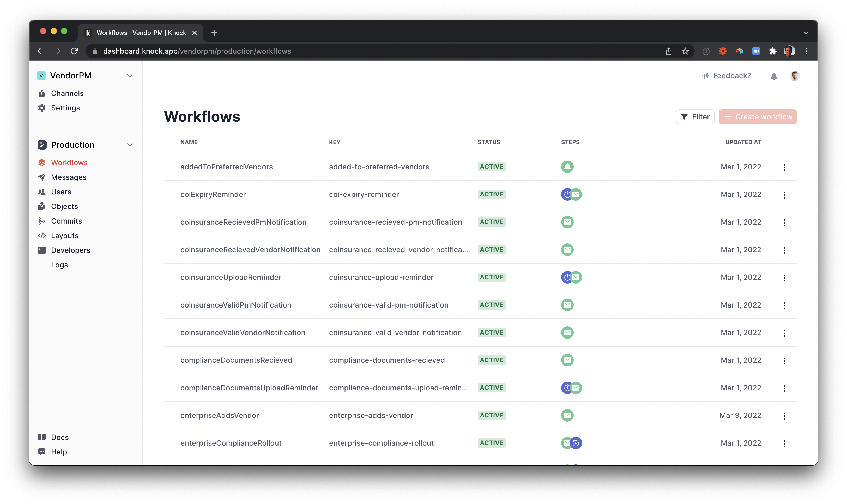Expand the Production environment selector
Image resolution: width=847 pixels, height=504 pixels.
130,145
